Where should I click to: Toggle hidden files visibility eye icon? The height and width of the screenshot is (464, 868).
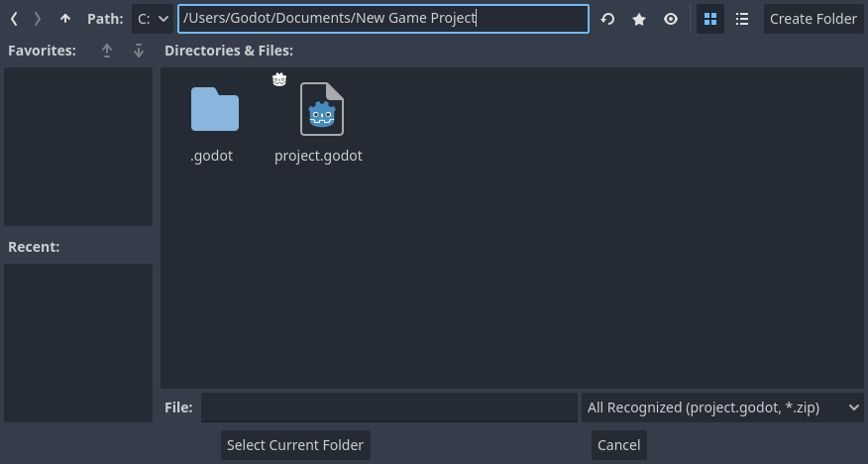(671, 19)
